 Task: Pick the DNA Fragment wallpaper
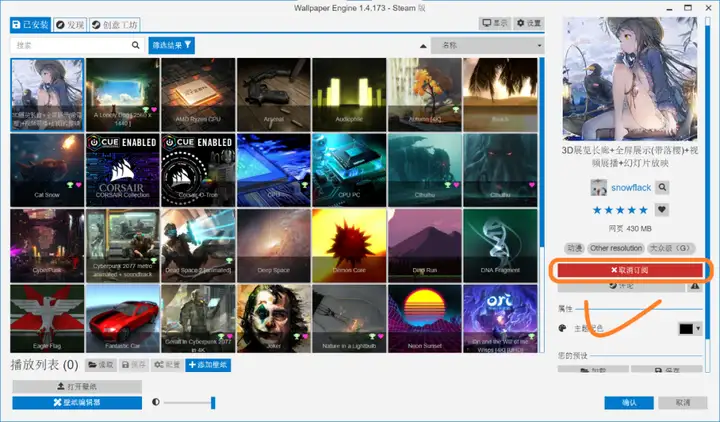[x=500, y=245]
